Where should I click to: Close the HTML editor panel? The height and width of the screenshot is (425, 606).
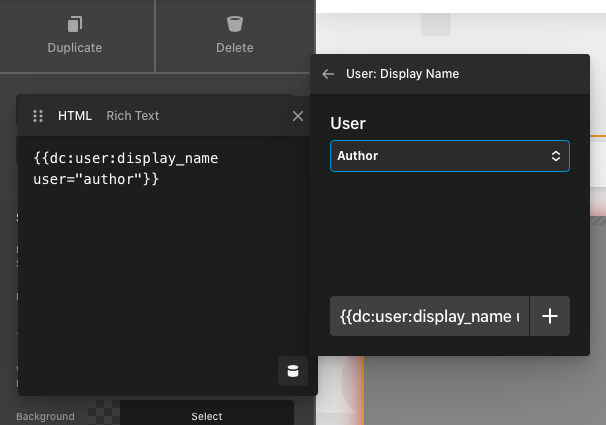point(297,116)
